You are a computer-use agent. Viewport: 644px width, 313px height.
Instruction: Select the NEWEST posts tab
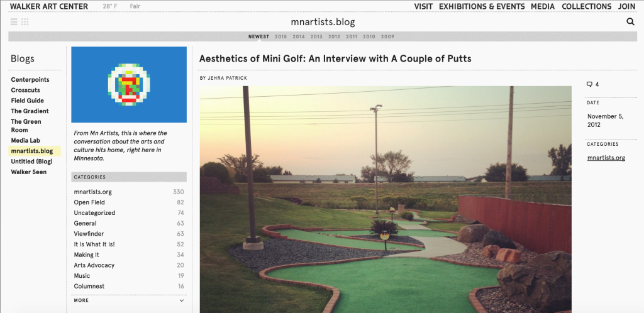point(258,36)
